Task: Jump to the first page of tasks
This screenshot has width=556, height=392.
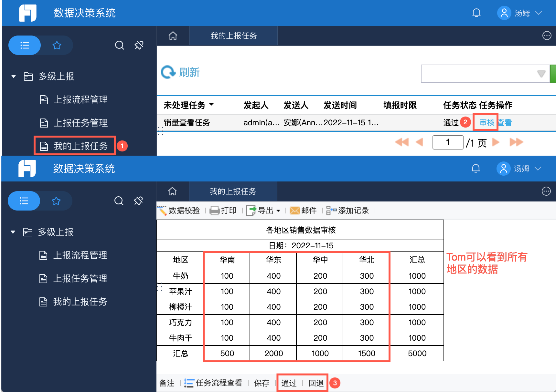Action: coord(402,142)
